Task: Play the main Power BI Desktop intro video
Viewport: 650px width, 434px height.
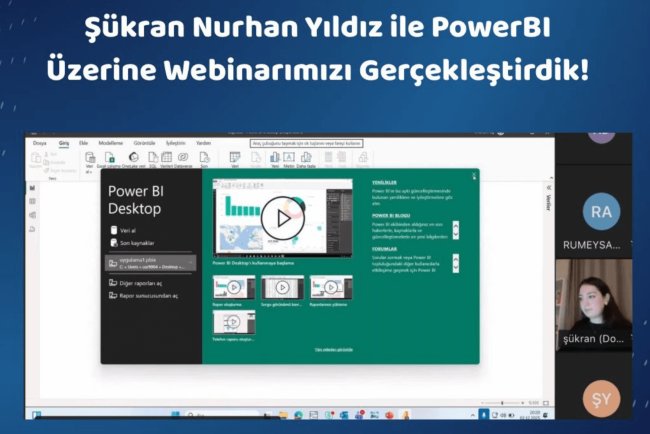Action: [x=283, y=218]
